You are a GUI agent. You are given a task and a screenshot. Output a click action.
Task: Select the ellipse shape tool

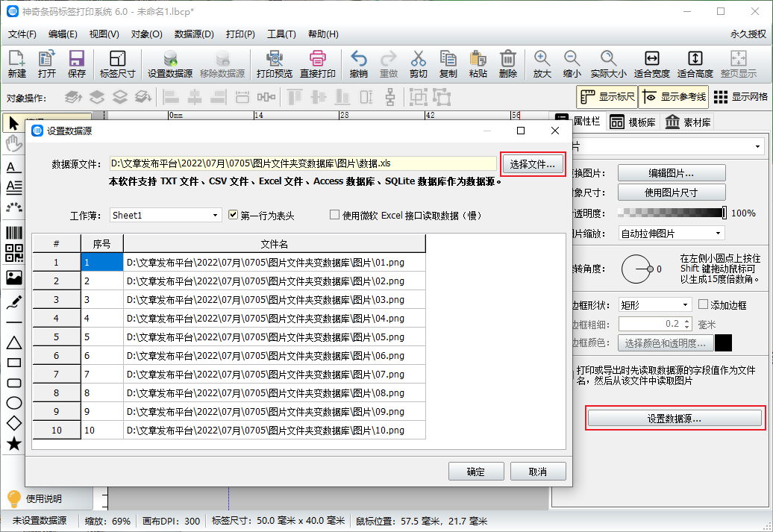13,403
